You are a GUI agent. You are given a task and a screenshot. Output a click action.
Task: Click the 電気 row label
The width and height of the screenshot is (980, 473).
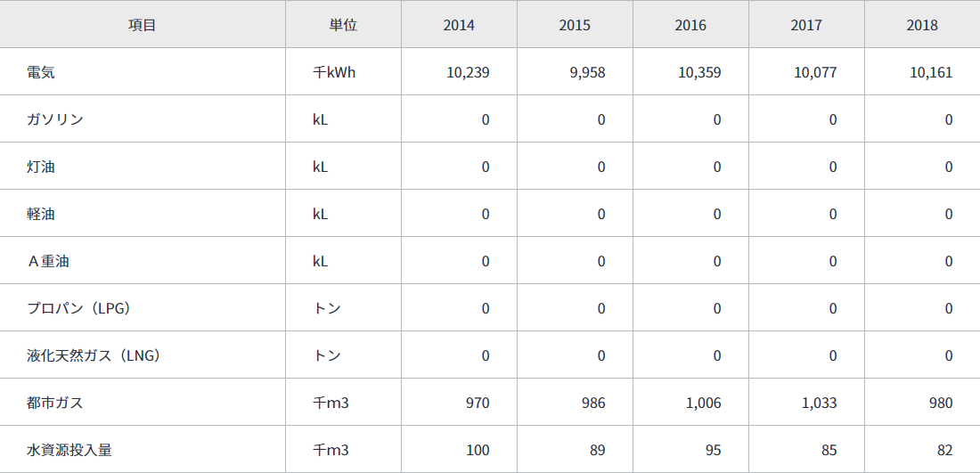pyautogui.click(x=41, y=72)
